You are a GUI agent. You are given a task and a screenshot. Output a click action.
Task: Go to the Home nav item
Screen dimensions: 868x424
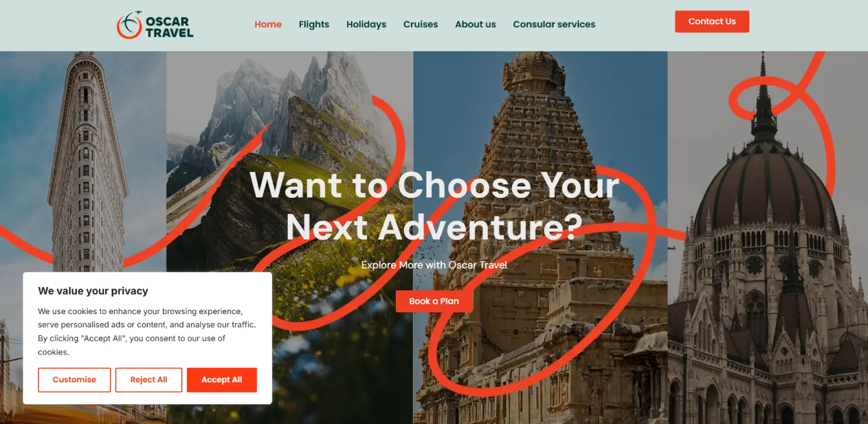coord(268,24)
